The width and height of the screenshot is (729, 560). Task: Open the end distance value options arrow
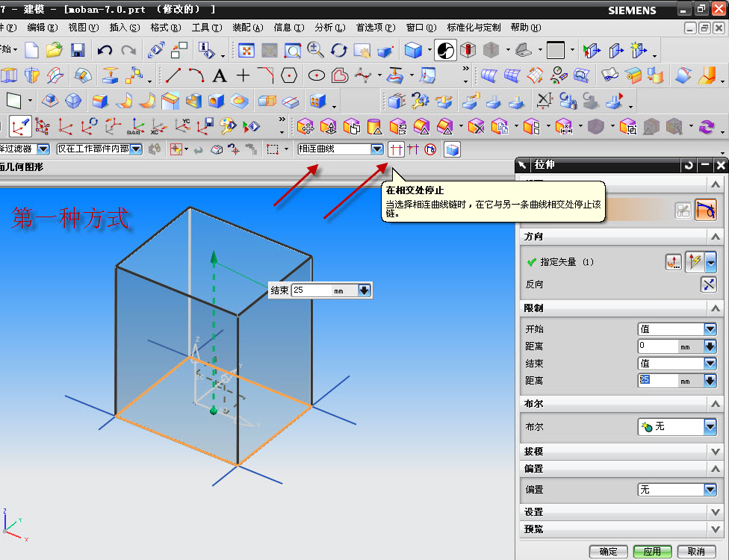710,381
